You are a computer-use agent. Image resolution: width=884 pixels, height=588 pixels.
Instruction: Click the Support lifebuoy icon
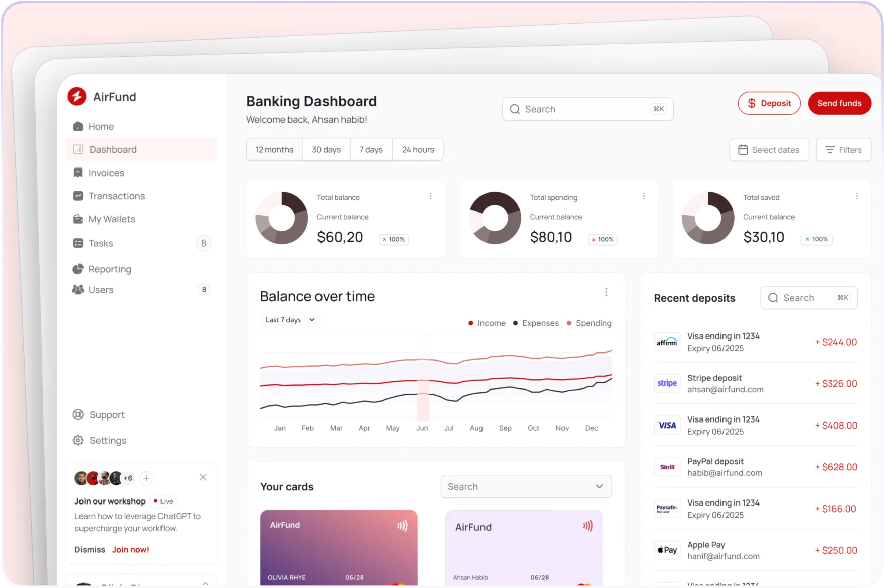tap(78, 414)
